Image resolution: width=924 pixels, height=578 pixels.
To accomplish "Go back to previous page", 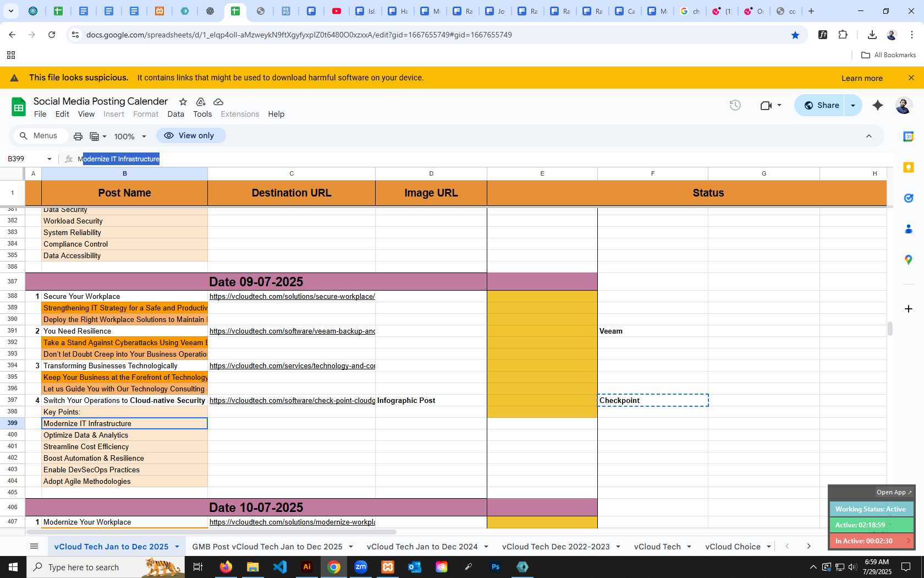I will click(x=12, y=35).
